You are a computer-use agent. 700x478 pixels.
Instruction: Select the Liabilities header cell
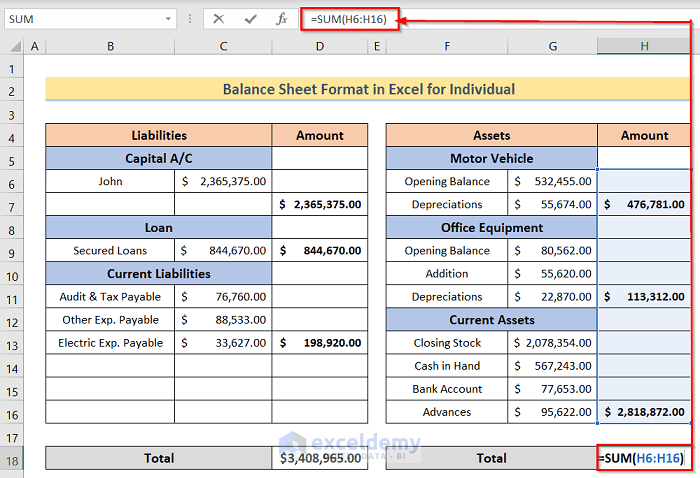(x=158, y=135)
